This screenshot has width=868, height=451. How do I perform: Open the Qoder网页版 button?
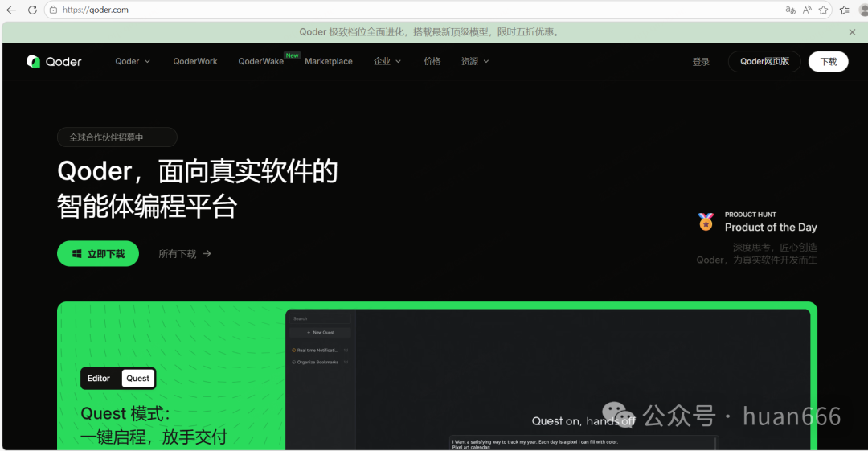pyautogui.click(x=764, y=61)
